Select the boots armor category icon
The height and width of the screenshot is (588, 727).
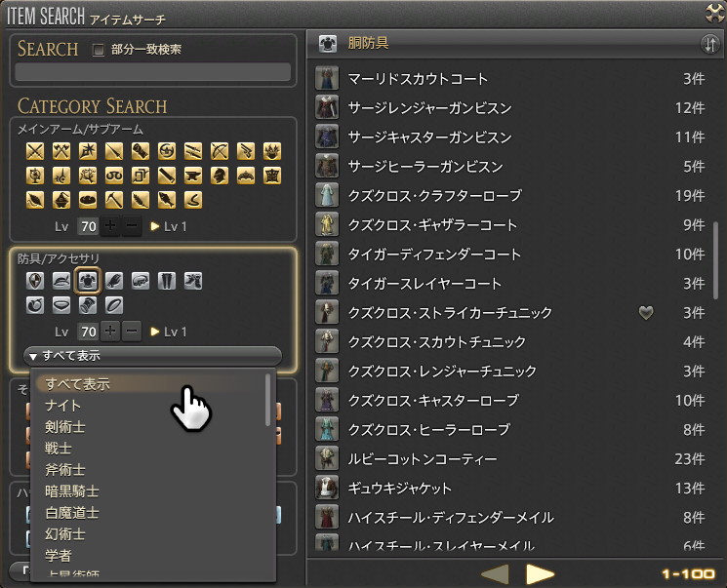click(193, 281)
